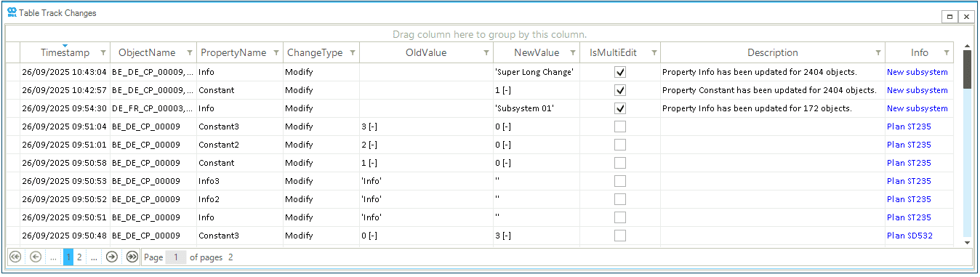Select the 'Super Long Change' NewValue cell
Viewport: 980px width, 277px height.
click(x=537, y=72)
